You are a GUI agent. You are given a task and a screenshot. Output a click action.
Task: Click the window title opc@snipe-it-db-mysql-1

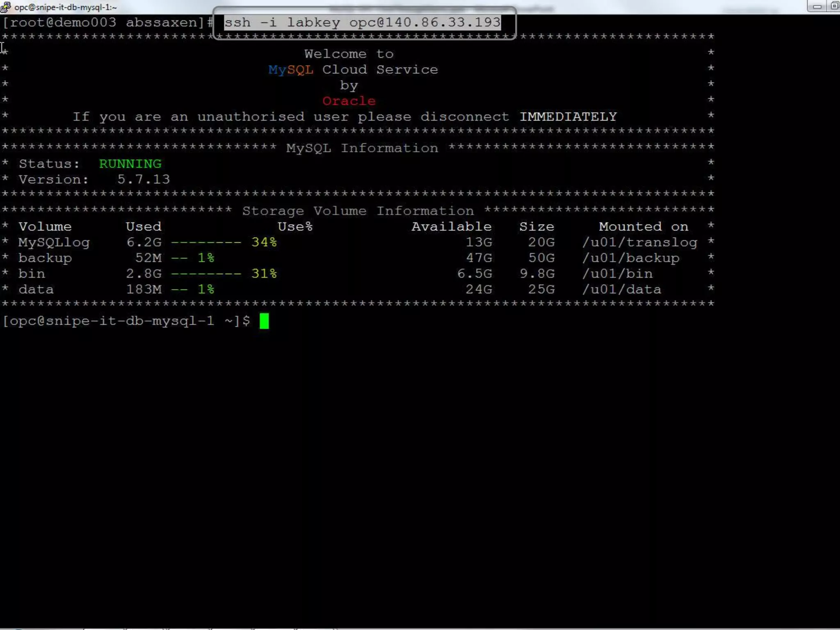click(x=66, y=7)
